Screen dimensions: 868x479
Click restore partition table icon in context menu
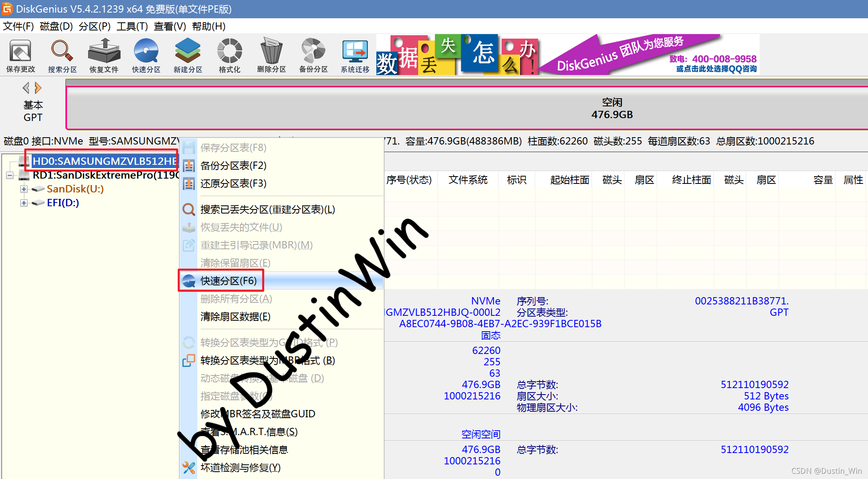[188, 183]
